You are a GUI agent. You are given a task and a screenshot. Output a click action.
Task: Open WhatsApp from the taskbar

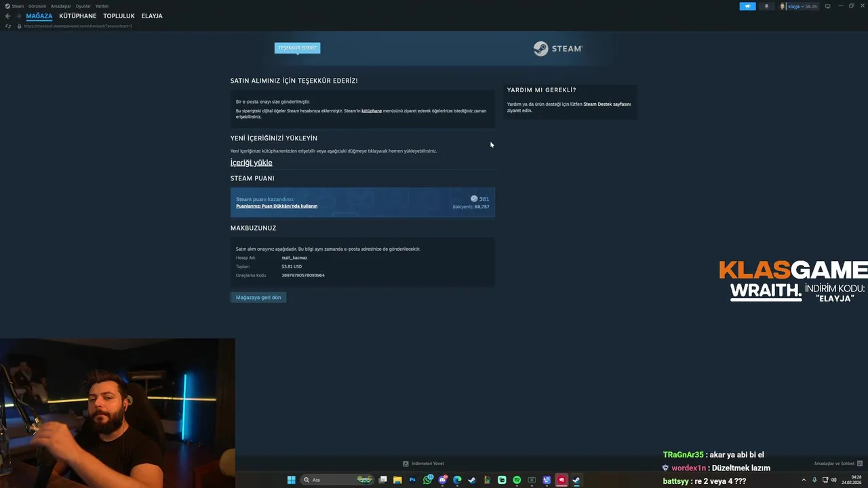pyautogui.click(x=428, y=480)
